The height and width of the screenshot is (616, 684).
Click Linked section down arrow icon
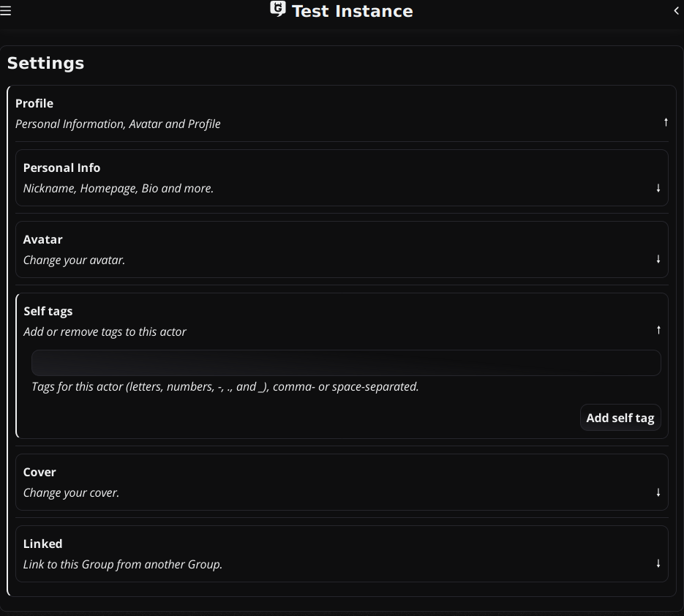(658, 563)
